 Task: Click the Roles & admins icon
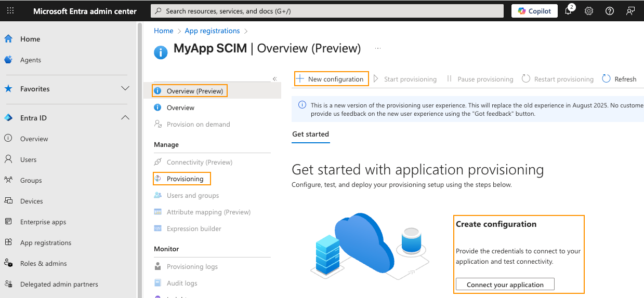tap(8, 263)
